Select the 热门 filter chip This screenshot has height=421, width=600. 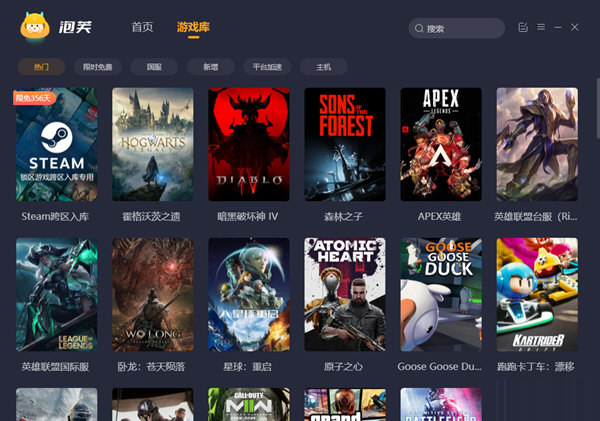41,67
